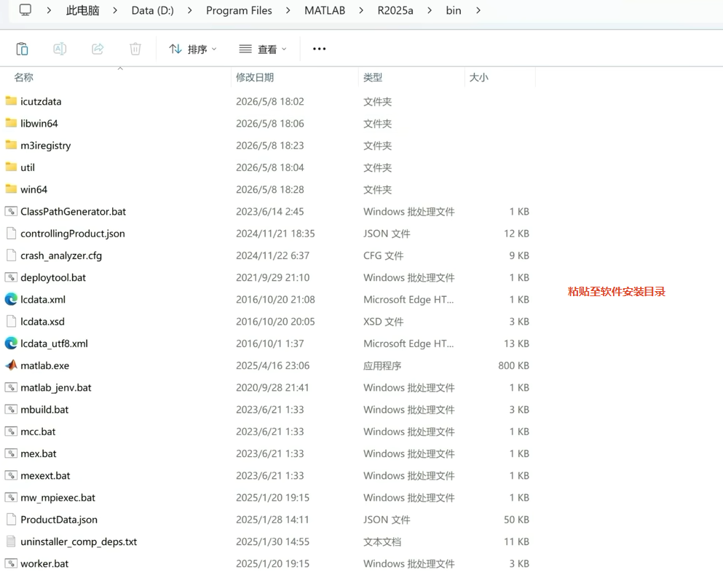Navigate to MATLAB breadcrumb segment
This screenshot has width=723, height=588.
(x=325, y=10)
